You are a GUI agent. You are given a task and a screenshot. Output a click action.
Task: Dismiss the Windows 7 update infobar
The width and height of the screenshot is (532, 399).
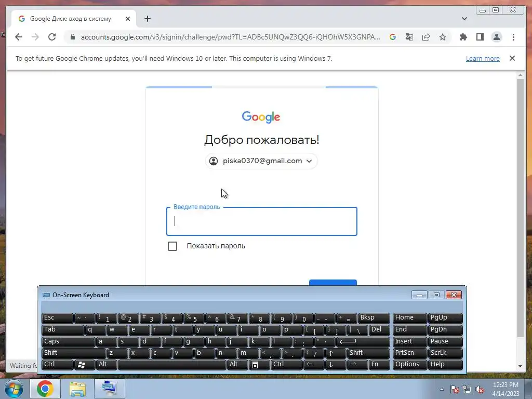point(512,58)
